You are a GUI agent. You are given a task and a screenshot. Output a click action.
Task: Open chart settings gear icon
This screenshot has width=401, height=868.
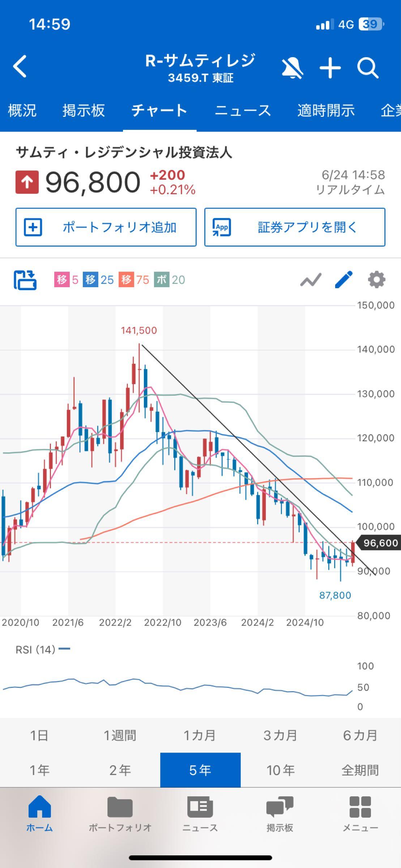click(376, 280)
